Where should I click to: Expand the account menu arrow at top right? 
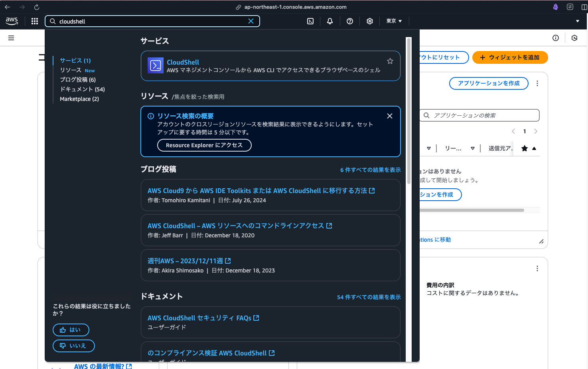point(578,21)
